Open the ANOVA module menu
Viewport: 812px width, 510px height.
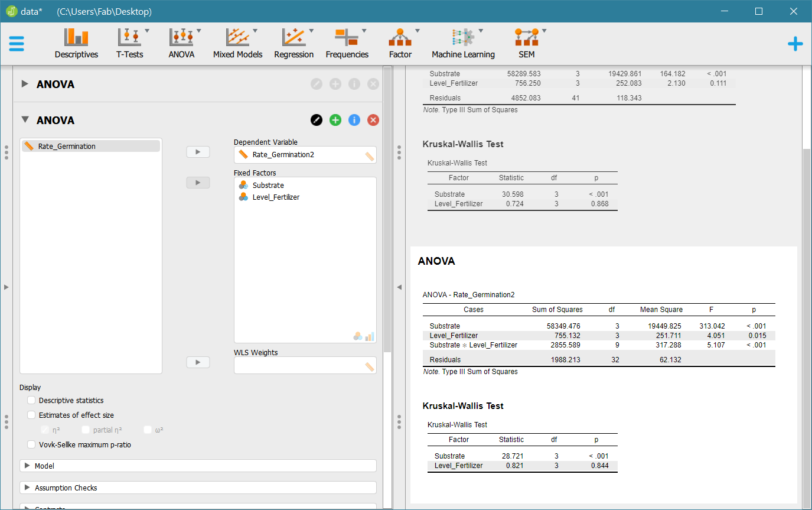click(182, 44)
